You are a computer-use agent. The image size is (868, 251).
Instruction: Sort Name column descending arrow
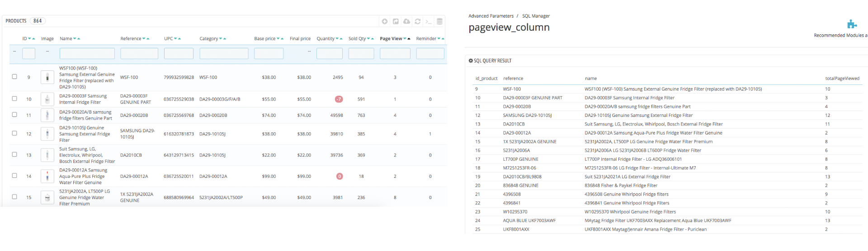coord(75,39)
